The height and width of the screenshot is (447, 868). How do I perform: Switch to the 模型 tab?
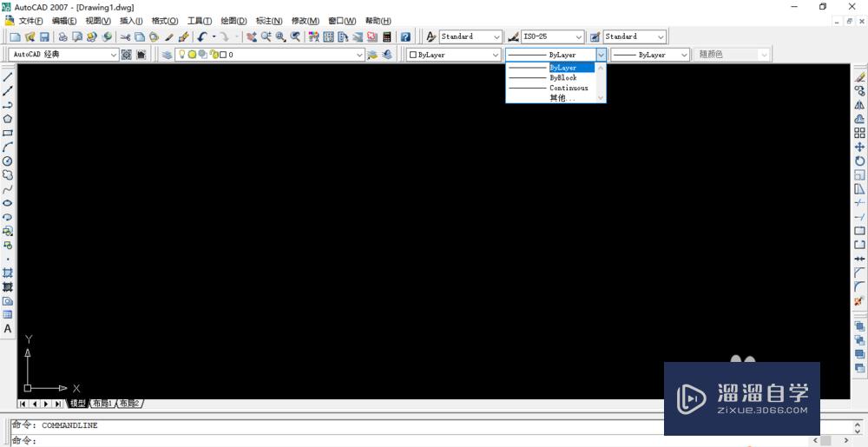click(x=77, y=404)
